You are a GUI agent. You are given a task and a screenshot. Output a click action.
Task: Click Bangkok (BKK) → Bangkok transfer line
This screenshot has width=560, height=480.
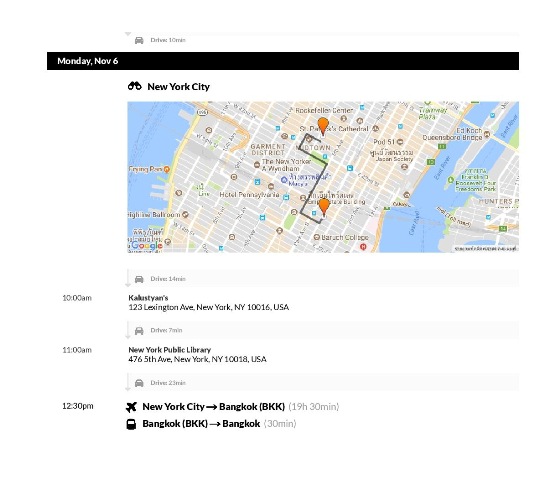tap(201, 424)
